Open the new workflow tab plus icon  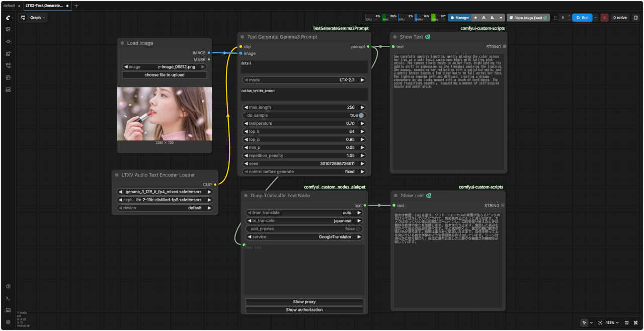coord(76,6)
